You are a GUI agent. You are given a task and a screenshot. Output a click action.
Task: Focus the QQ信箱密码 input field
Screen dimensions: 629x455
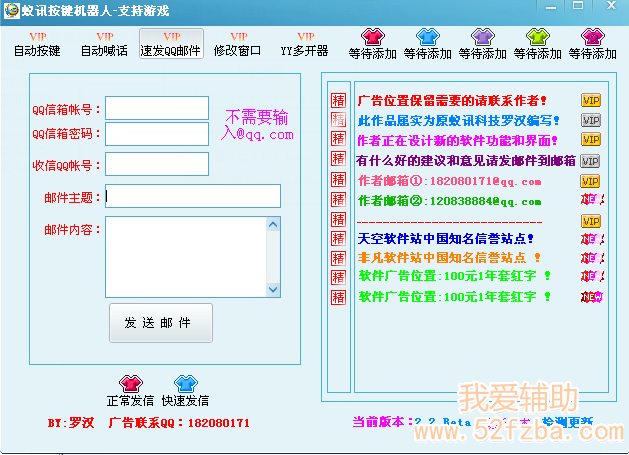157,134
